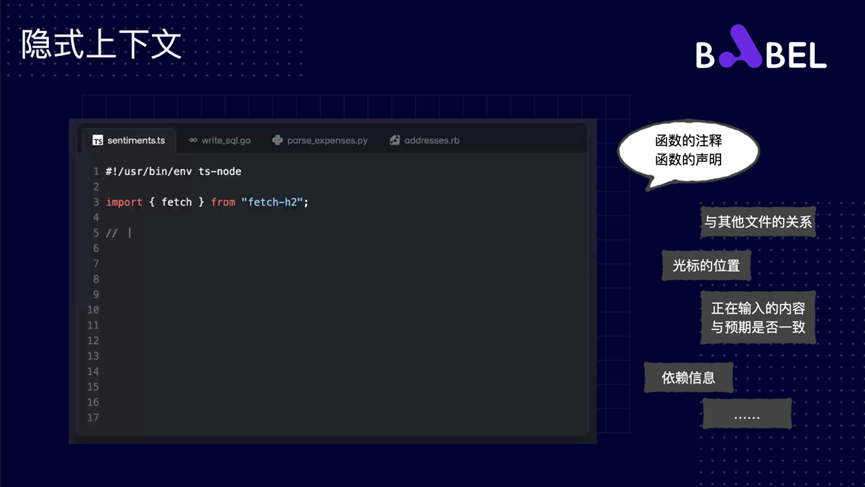
Task: Click the "import" keyword on line 3
Action: (x=124, y=202)
